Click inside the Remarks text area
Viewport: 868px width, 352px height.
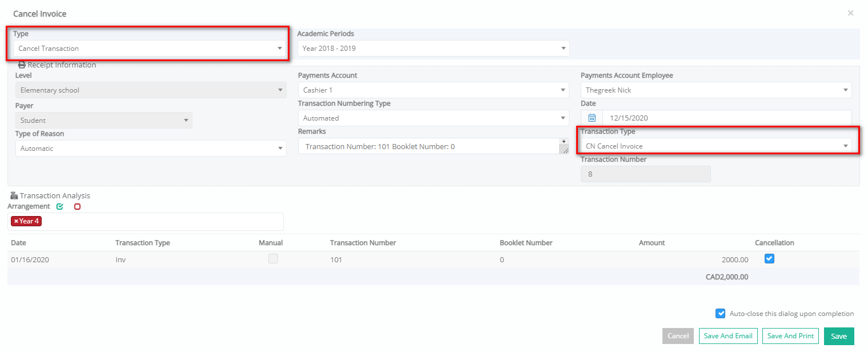[429, 146]
